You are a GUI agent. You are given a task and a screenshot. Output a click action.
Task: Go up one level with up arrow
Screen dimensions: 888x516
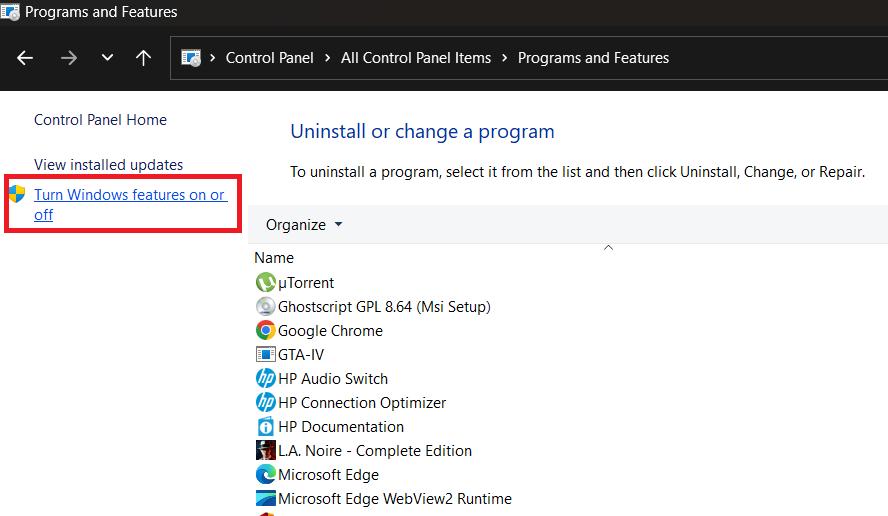[143, 58]
